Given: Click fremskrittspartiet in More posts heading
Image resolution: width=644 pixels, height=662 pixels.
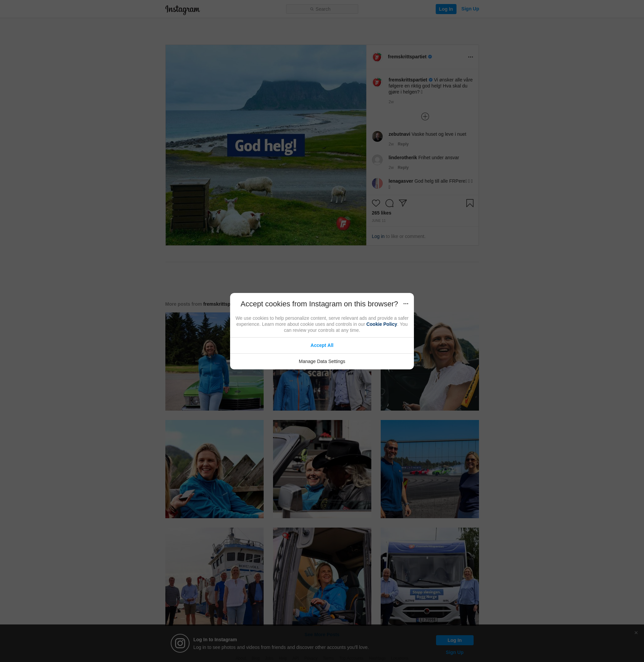Looking at the screenshot, I should click(x=216, y=304).
